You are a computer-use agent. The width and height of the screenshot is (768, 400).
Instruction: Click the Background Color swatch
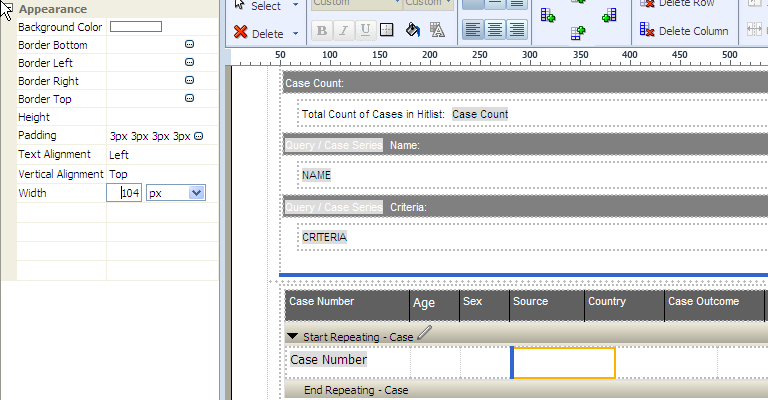point(136,26)
